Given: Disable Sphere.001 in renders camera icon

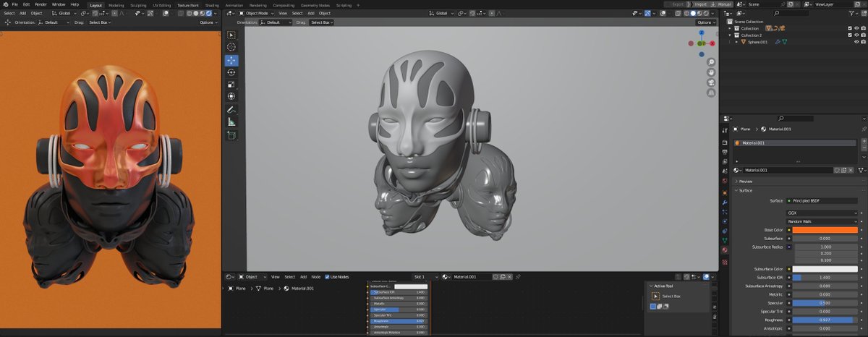Looking at the screenshot, I should 864,42.
